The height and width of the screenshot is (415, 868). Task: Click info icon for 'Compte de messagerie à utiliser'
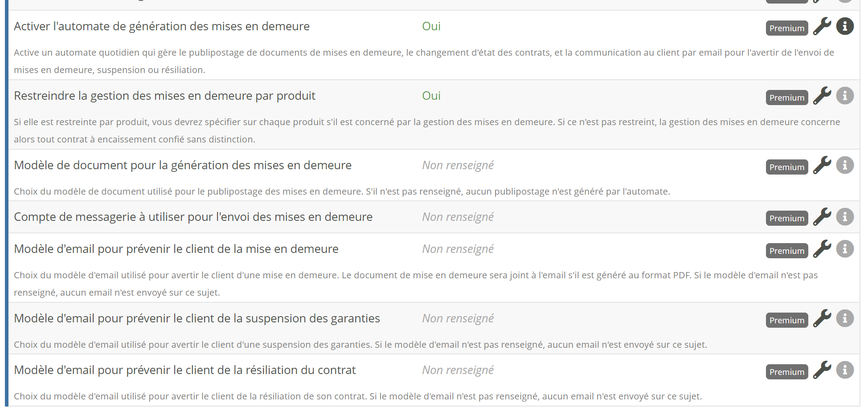click(845, 217)
